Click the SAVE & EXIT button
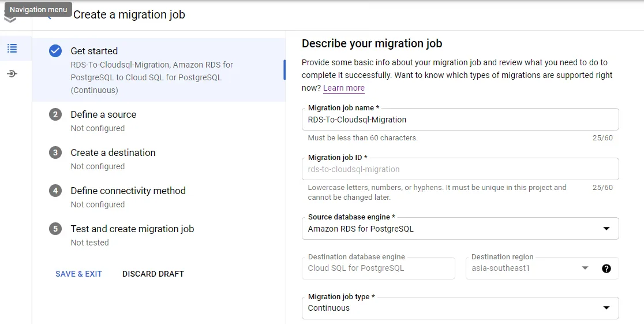 click(x=78, y=274)
